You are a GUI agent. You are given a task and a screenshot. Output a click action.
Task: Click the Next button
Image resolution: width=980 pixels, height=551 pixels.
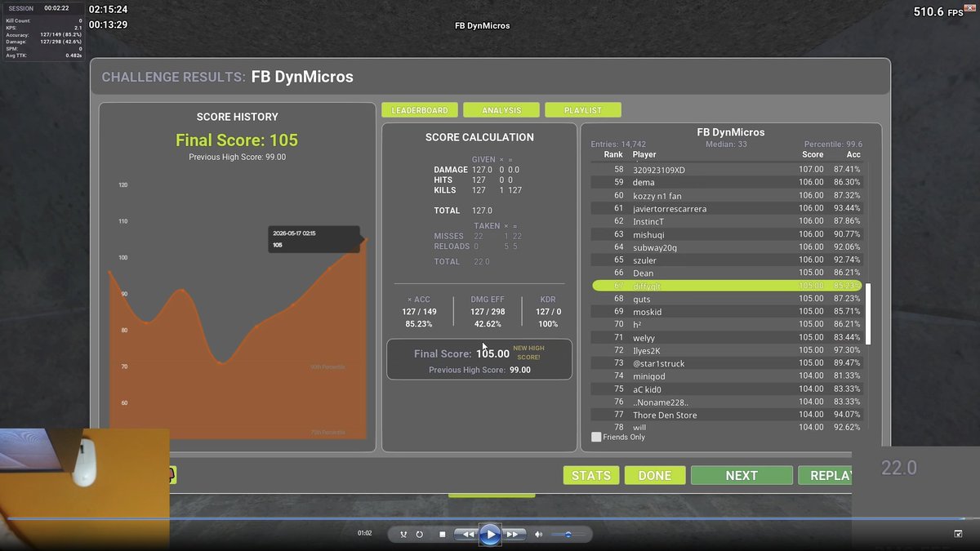point(742,475)
